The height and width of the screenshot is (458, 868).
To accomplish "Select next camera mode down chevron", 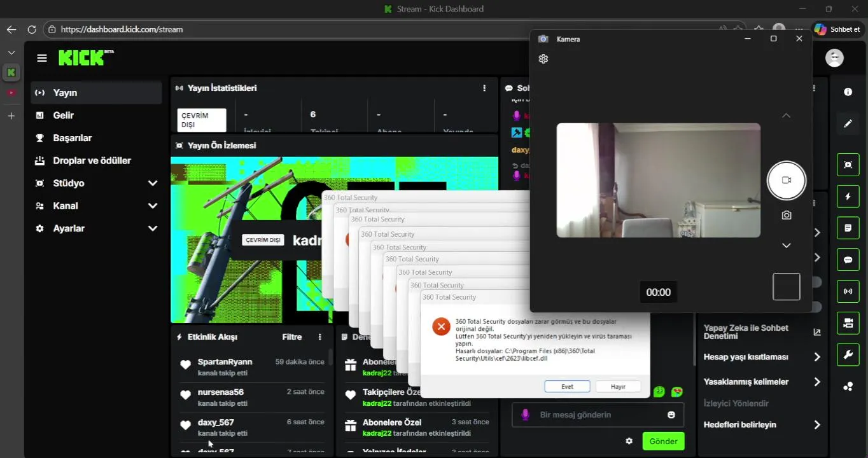I will click(x=787, y=246).
